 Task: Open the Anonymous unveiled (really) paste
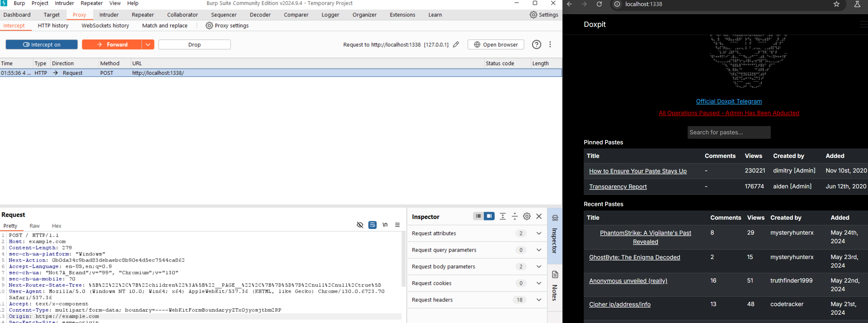tap(628, 281)
